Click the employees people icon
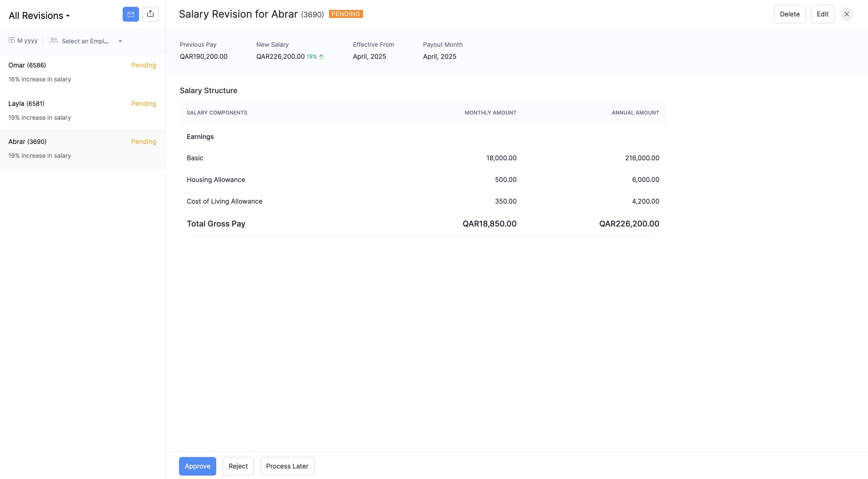The height and width of the screenshot is (479, 868). pyautogui.click(x=54, y=41)
